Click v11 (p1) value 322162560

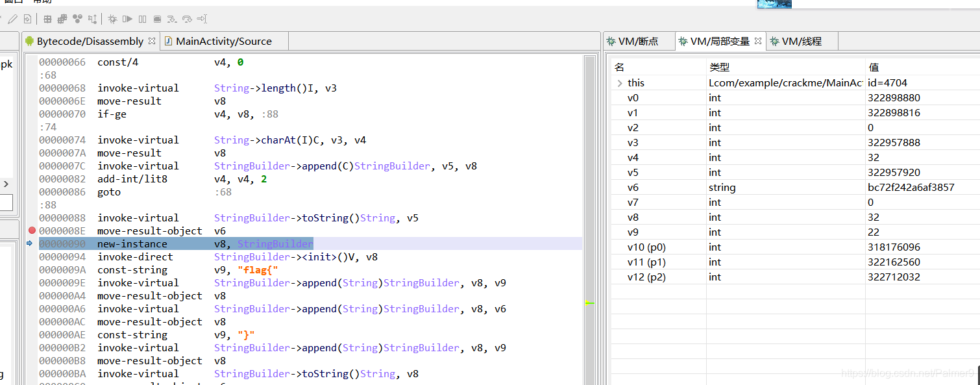[894, 262]
